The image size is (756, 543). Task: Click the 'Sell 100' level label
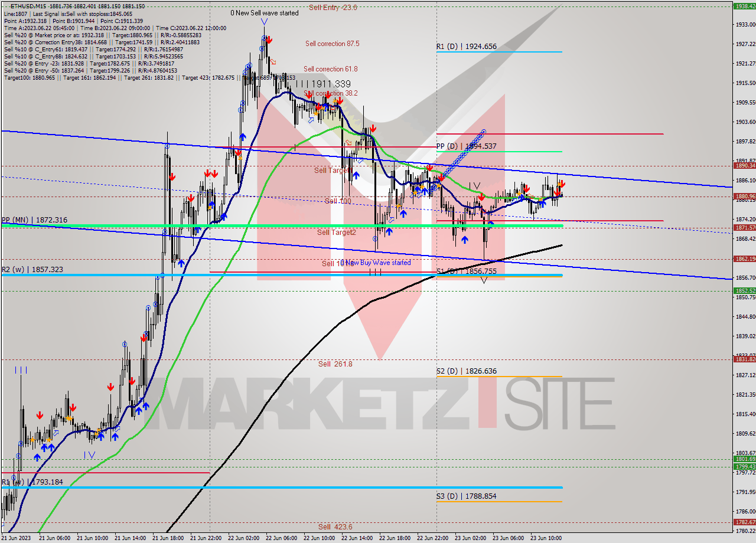click(338, 201)
